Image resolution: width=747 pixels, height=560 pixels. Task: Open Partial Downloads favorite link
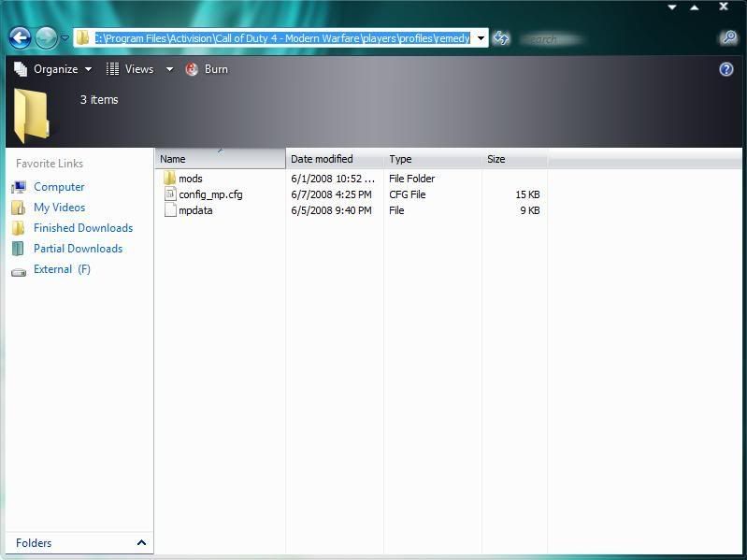[x=79, y=248]
